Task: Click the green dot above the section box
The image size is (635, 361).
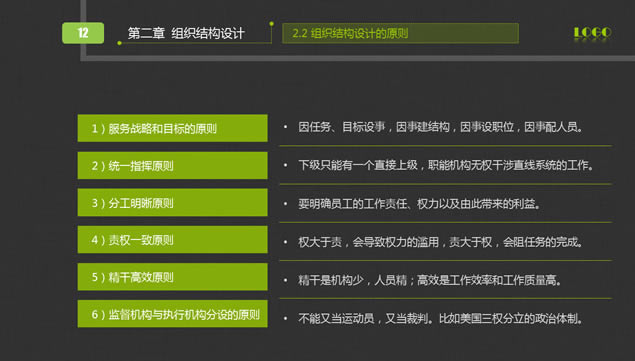Action: pyautogui.click(x=271, y=24)
